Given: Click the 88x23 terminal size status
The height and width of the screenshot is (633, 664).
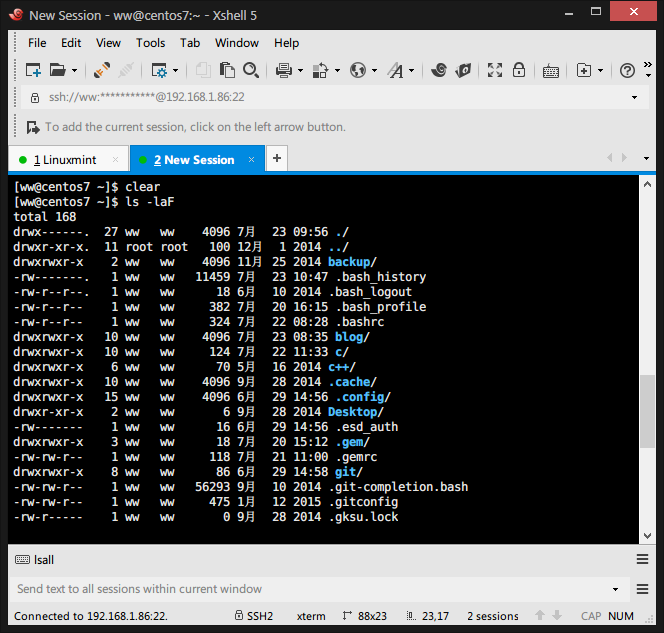Looking at the screenshot, I should point(365,616).
